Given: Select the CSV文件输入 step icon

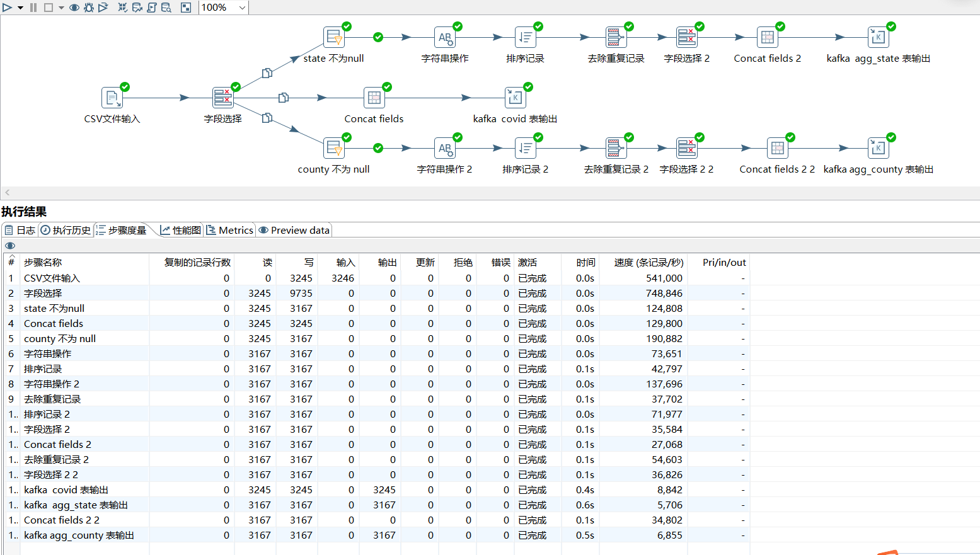Looking at the screenshot, I should pyautogui.click(x=112, y=98).
